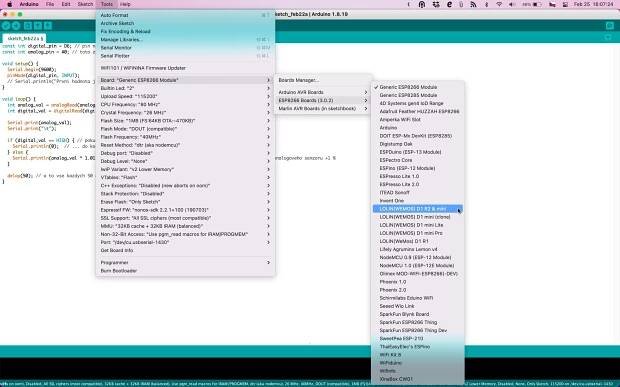This screenshot has height=387, width=620.
Task: Open the tab options arrow below Serial Monitor
Action: pyautogui.click(x=609, y=37)
